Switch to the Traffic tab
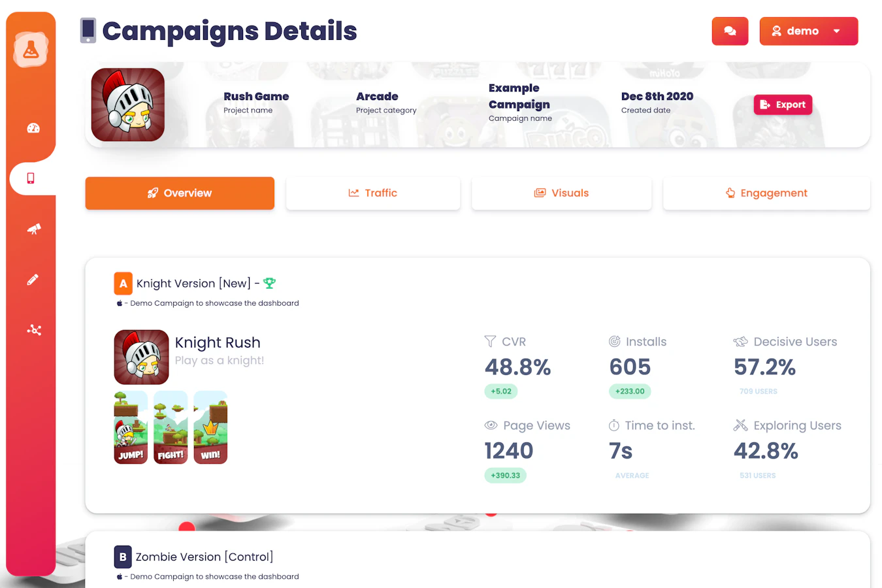 (x=373, y=193)
